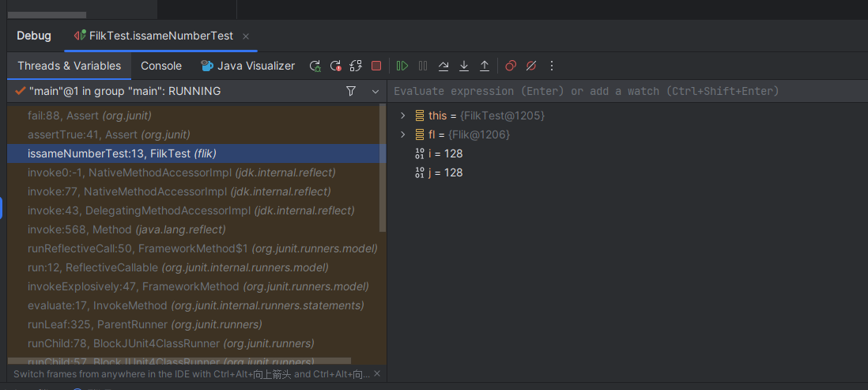Screen dimensions: 868x390
Task: Expand the 'this' variable node
Action: 403,115
